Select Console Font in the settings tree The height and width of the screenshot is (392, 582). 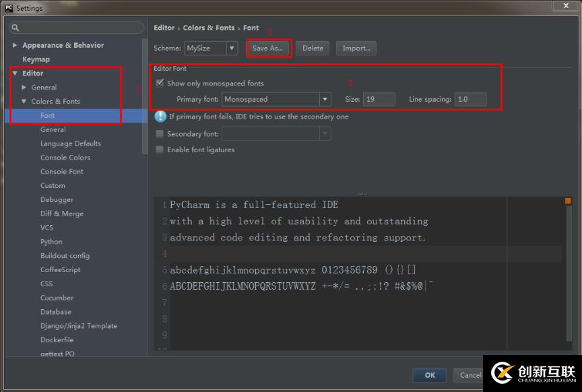coord(61,172)
